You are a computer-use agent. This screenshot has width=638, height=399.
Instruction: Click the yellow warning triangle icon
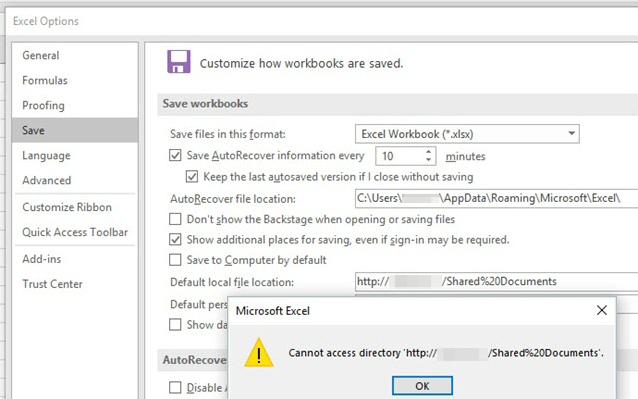259,352
